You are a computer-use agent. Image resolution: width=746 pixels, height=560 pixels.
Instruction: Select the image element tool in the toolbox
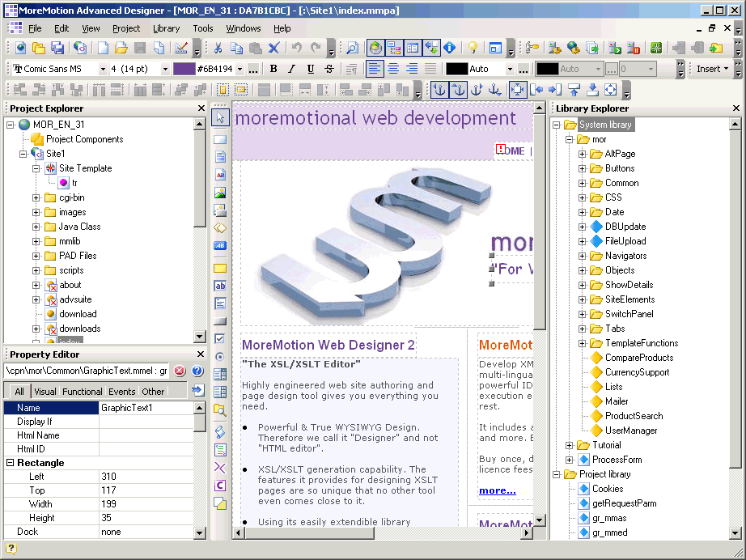220,193
